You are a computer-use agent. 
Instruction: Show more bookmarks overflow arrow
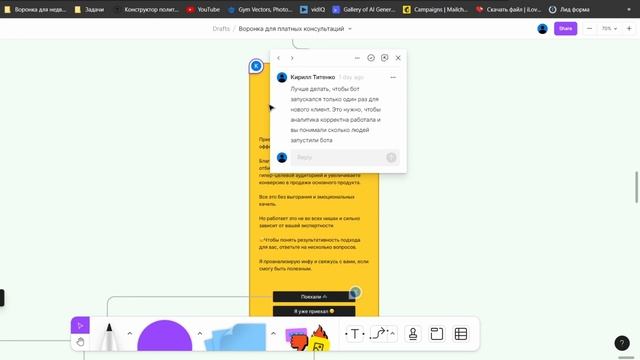pyautogui.click(x=629, y=9)
